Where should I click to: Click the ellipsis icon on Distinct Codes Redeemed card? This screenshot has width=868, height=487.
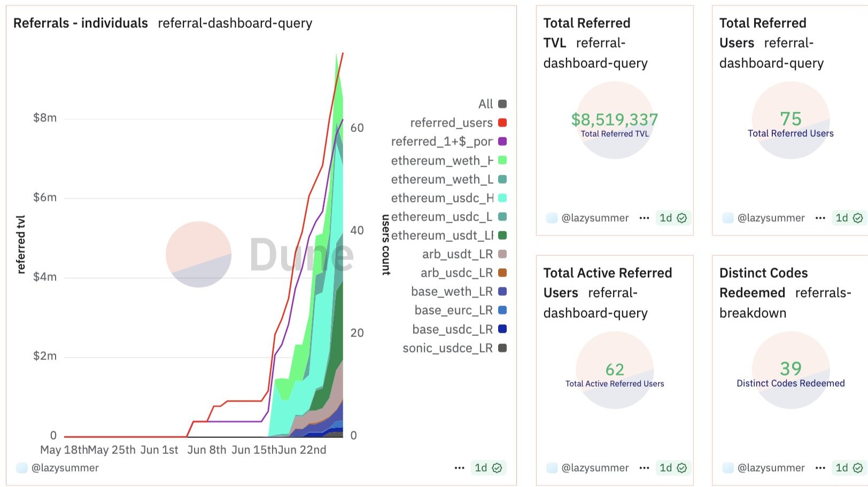coord(820,468)
